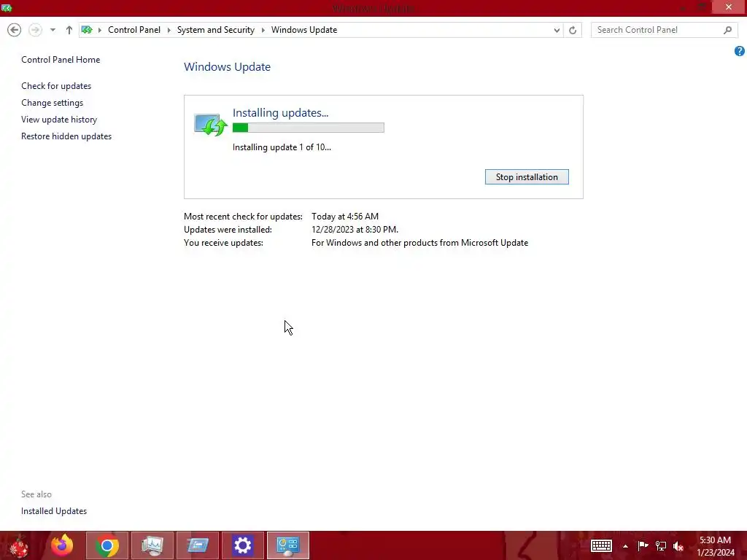Switch to Chrome on the taskbar
The width and height of the screenshot is (747, 560).
[107, 545]
